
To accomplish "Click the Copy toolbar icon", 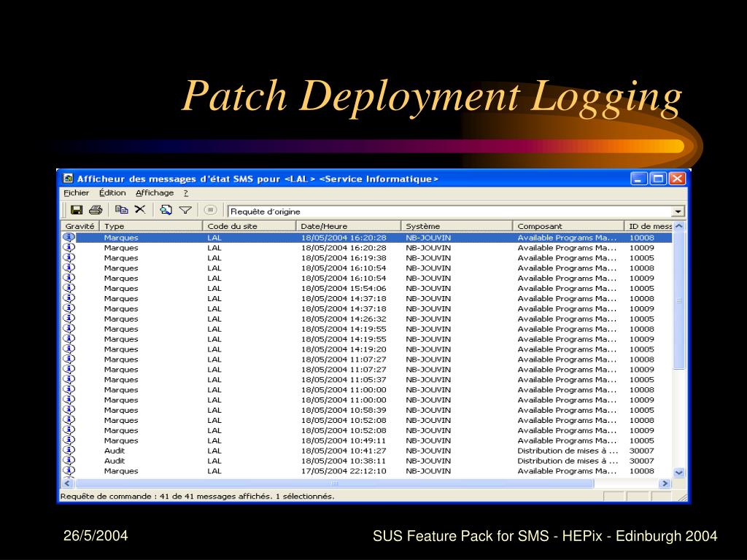I will tap(122, 209).
